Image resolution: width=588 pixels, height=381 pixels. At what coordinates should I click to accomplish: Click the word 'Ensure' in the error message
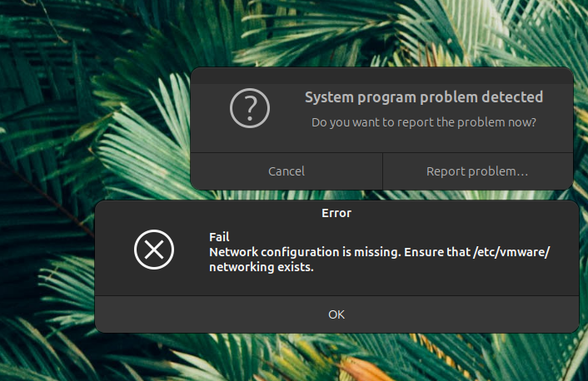[x=444, y=252]
